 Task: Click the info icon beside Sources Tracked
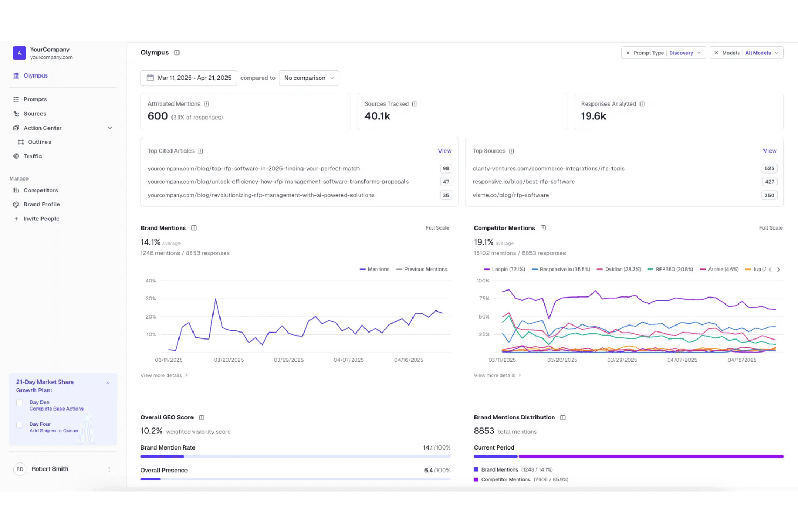click(x=415, y=104)
